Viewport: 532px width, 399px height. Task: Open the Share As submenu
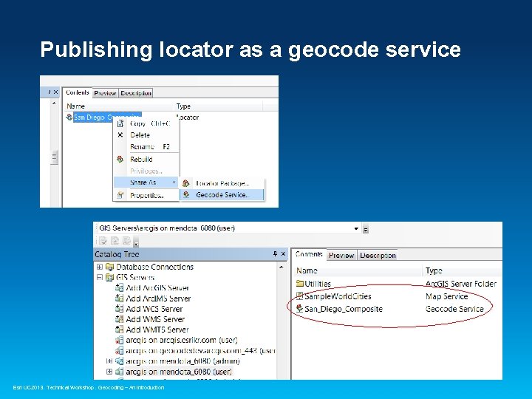[146, 183]
